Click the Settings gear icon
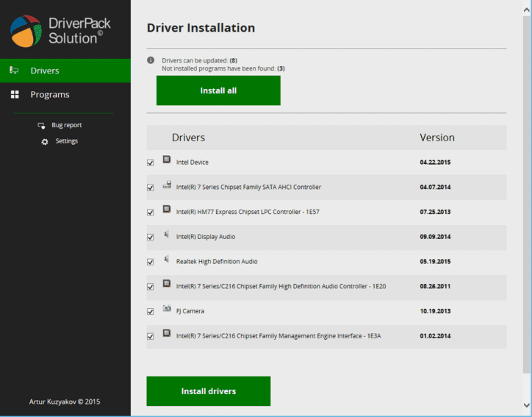The width and height of the screenshot is (532, 417). click(45, 142)
